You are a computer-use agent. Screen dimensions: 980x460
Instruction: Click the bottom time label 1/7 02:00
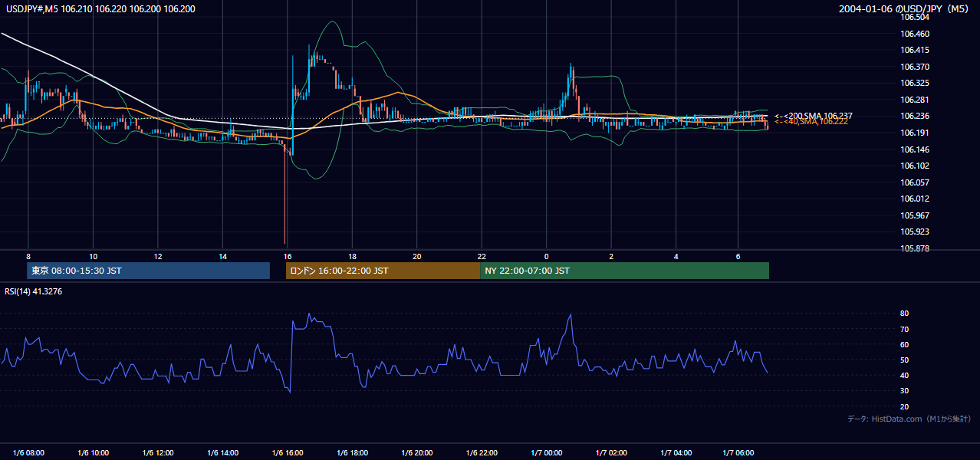point(611,452)
